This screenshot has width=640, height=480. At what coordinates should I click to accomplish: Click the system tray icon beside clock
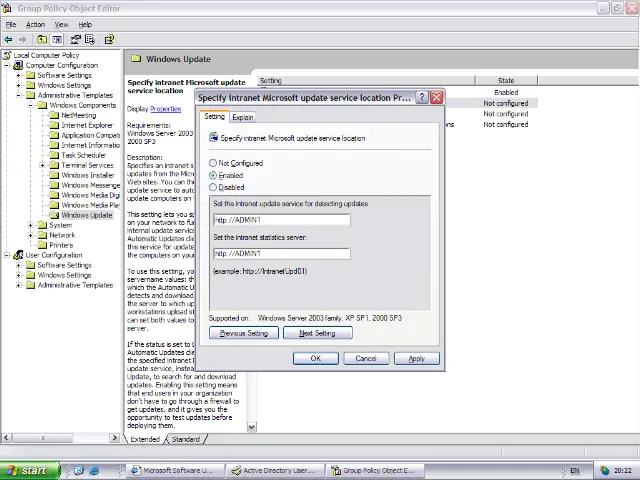coord(604,471)
